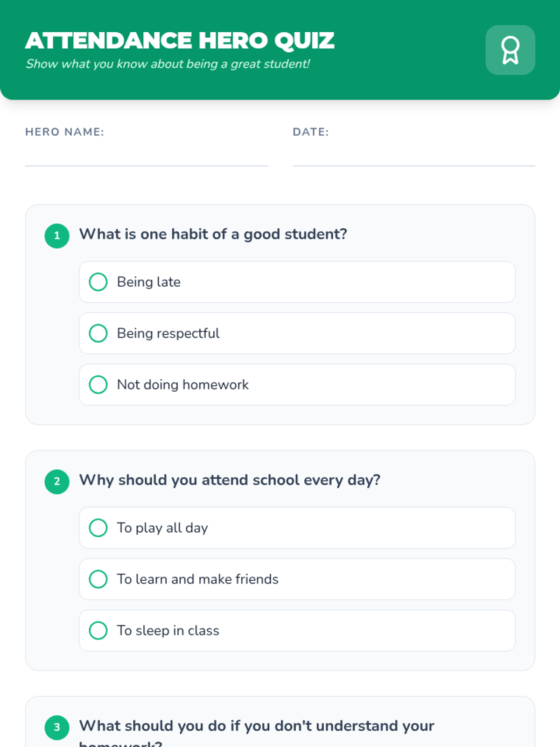Viewport: 560px width, 747px height.
Task: Select 'To play all day' option
Action: (x=98, y=528)
